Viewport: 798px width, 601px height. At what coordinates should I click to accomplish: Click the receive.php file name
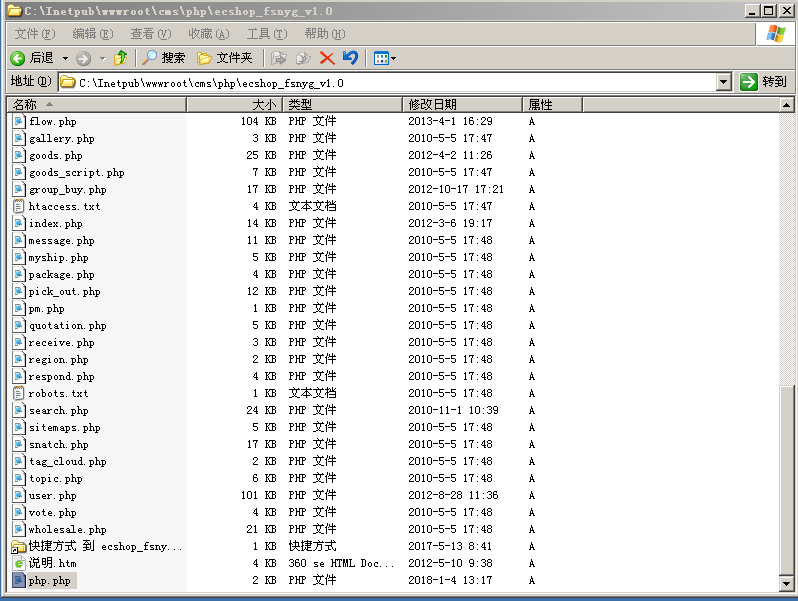pos(62,342)
